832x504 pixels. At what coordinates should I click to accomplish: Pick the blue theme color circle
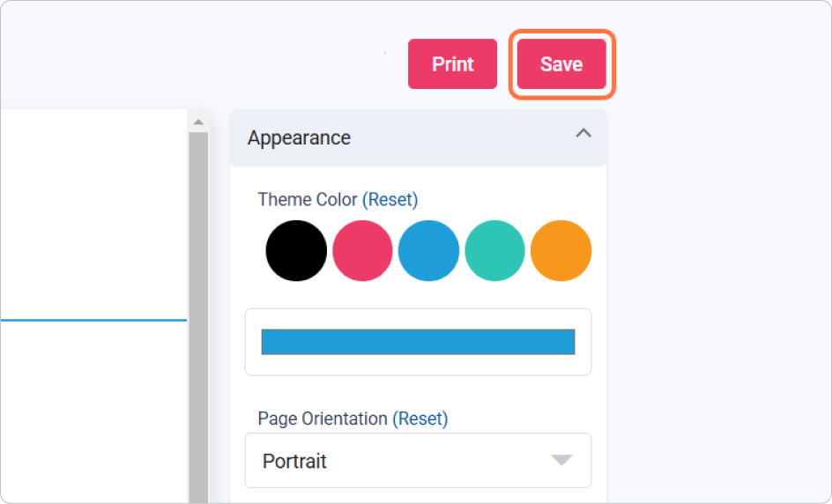[x=428, y=250]
